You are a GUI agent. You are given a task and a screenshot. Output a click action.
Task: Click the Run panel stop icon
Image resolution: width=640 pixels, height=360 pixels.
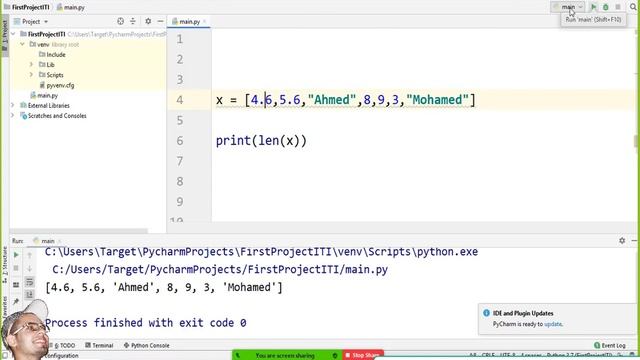(16, 268)
